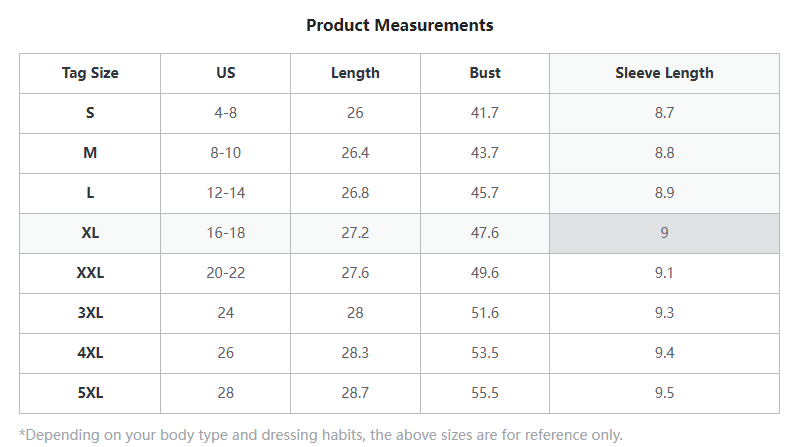Click the Product Measurements title
Viewport: 812px width, 447px height.
(x=399, y=25)
